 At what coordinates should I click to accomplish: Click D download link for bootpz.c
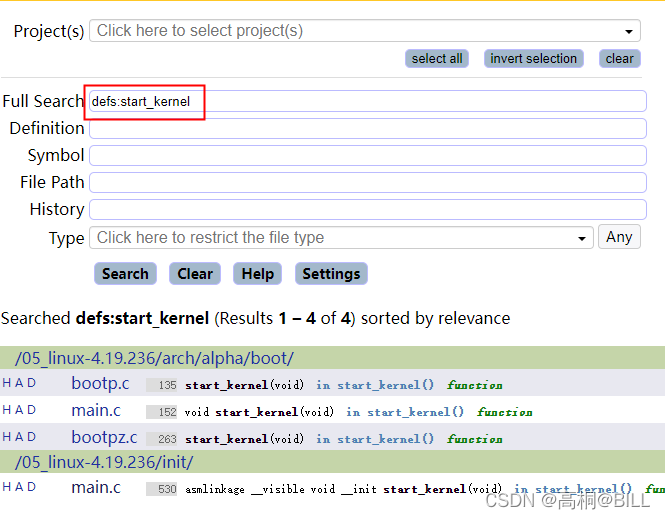coord(32,437)
